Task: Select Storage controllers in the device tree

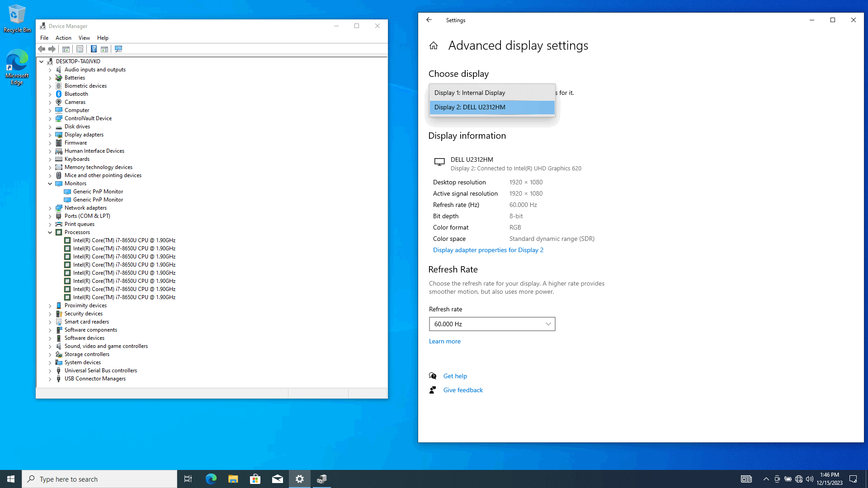Action: click(87, 354)
